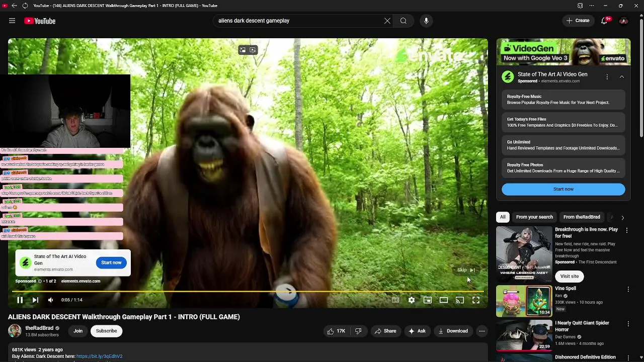Screen dimensions: 644x362
Task: Click Visit site for First Descendant
Action: [x=570, y=276]
